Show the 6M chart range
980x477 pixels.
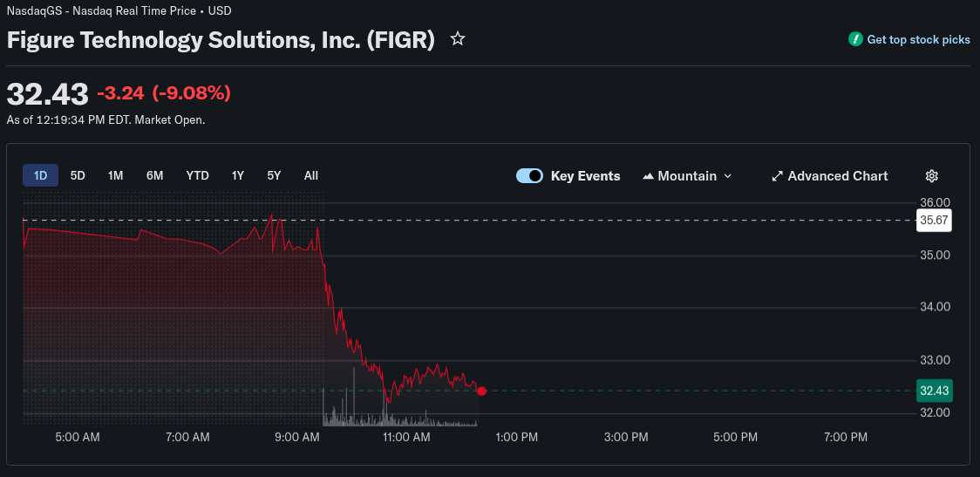(x=154, y=175)
